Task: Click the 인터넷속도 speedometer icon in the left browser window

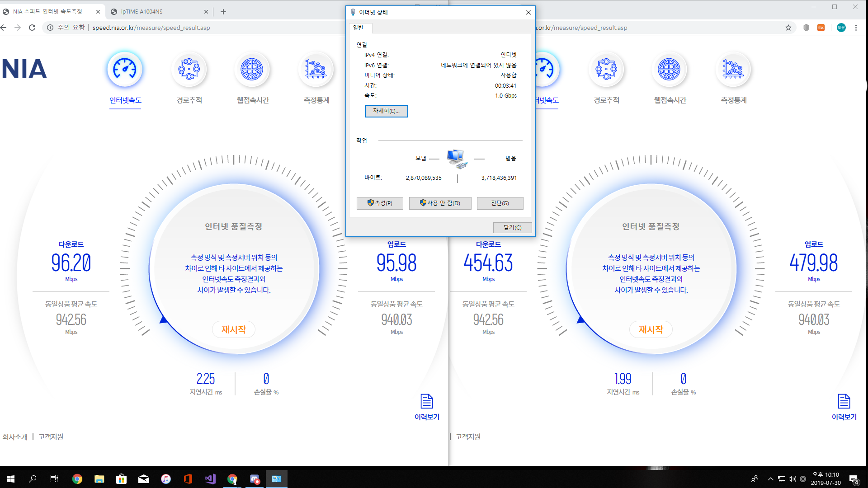Action: coord(125,69)
